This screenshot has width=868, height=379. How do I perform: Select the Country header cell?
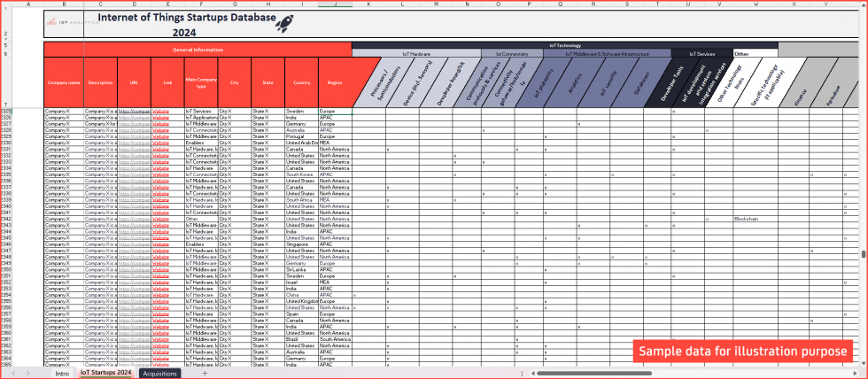[302, 82]
